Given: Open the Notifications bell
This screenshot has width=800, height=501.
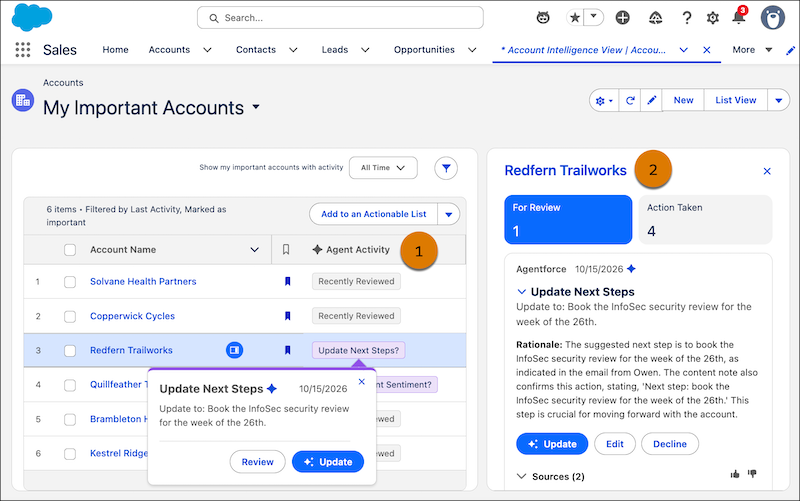Looking at the screenshot, I should (x=738, y=17).
